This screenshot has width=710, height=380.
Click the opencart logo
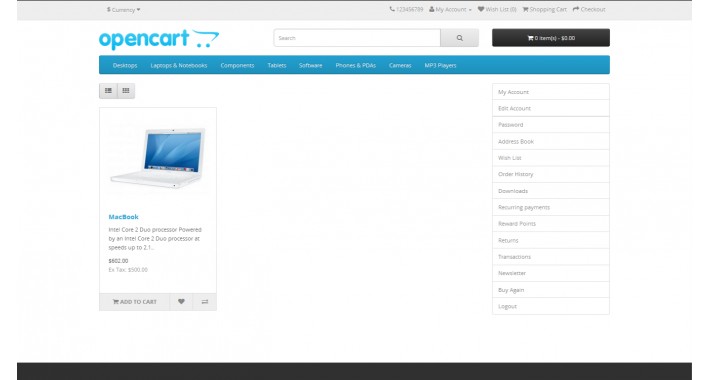click(159, 39)
